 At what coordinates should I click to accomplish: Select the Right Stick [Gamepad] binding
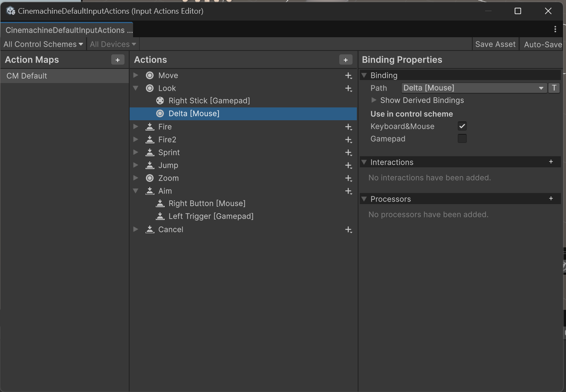click(x=209, y=101)
